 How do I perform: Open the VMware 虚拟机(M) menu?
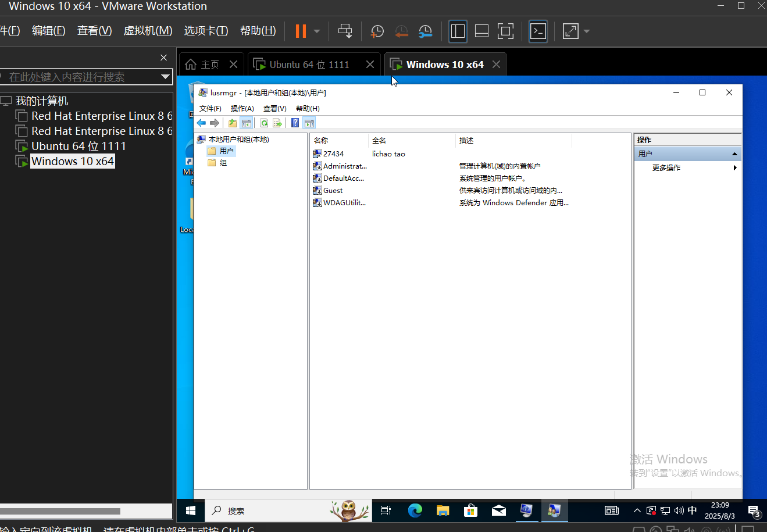(148, 31)
